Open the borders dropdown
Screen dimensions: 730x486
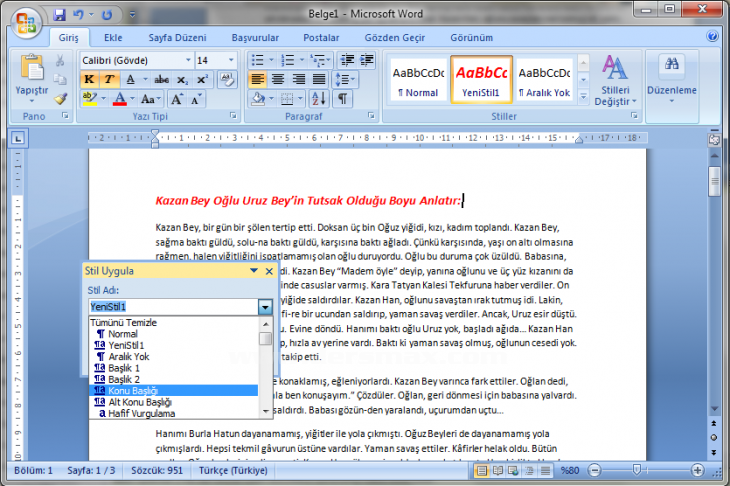pyautogui.click(x=300, y=99)
